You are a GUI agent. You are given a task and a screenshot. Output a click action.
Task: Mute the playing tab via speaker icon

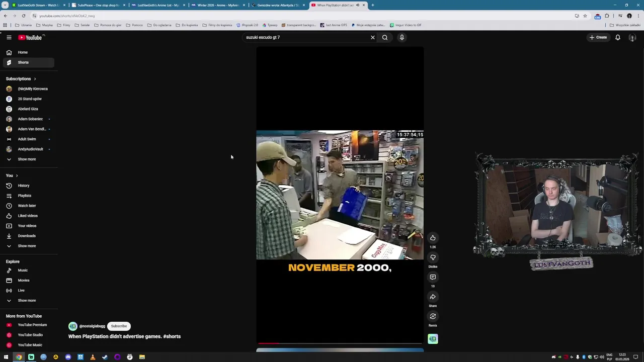[358, 5]
